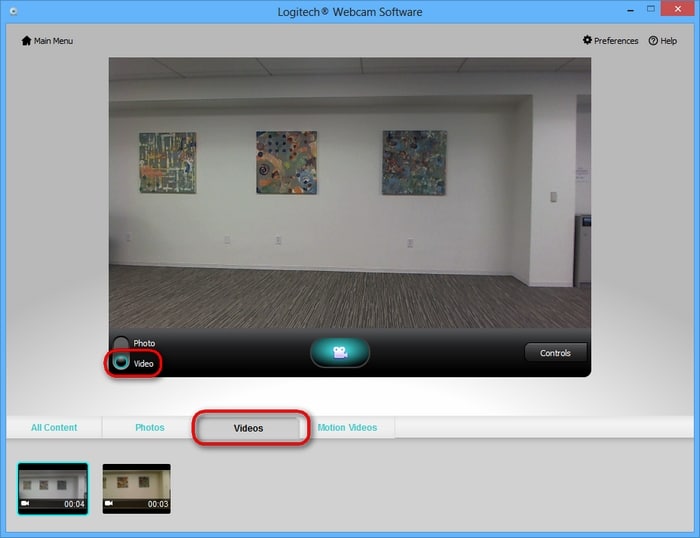Viewport: 700px width, 538px height.
Task: Click the Main Menu home icon
Action: pos(26,41)
